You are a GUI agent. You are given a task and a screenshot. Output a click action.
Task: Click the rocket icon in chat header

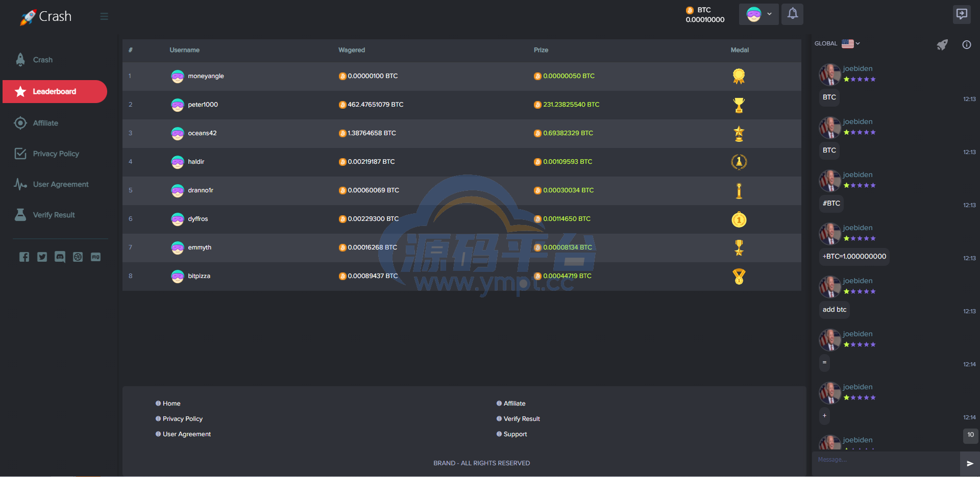(942, 44)
